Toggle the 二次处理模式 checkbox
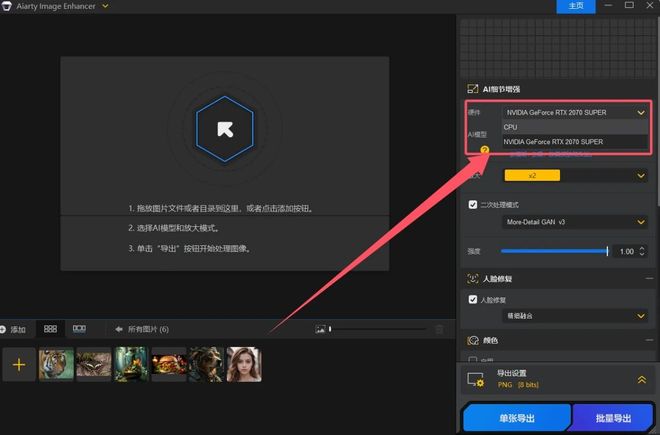Image resolution: width=660 pixels, height=435 pixels. click(473, 205)
